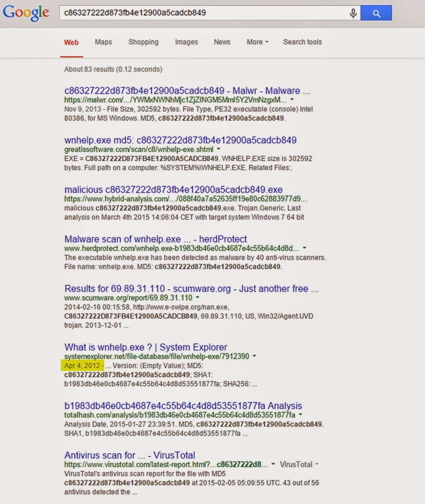Open Search tools options
The height and width of the screenshot is (504, 425).
coord(302,42)
